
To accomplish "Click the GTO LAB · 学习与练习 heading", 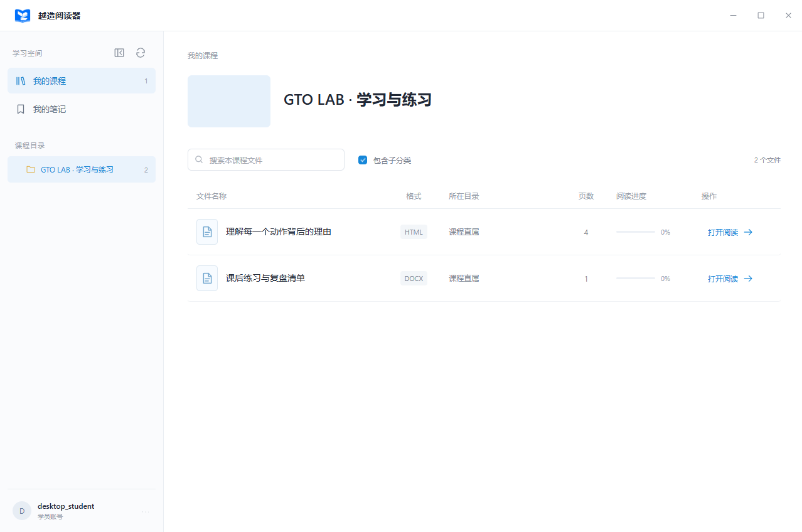I will 358,100.
